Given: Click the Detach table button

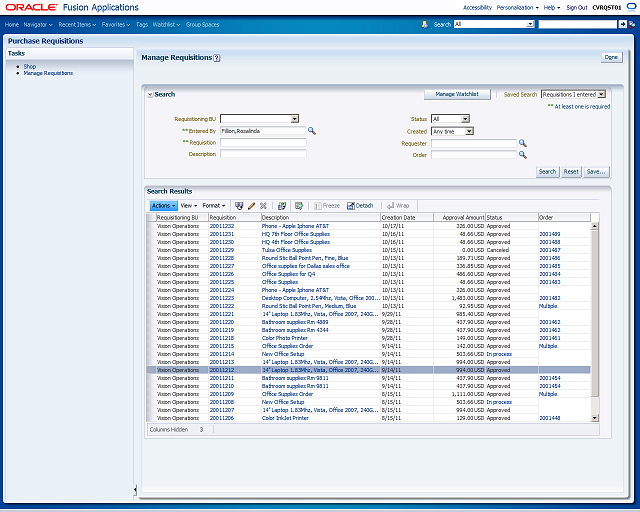Looking at the screenshot, I should [x=360, y=206].
